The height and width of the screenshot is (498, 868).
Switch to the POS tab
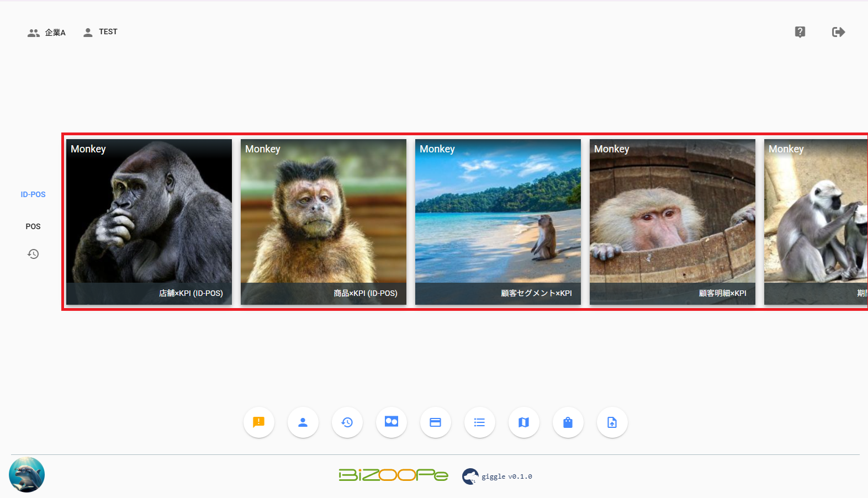pos(33,226)
